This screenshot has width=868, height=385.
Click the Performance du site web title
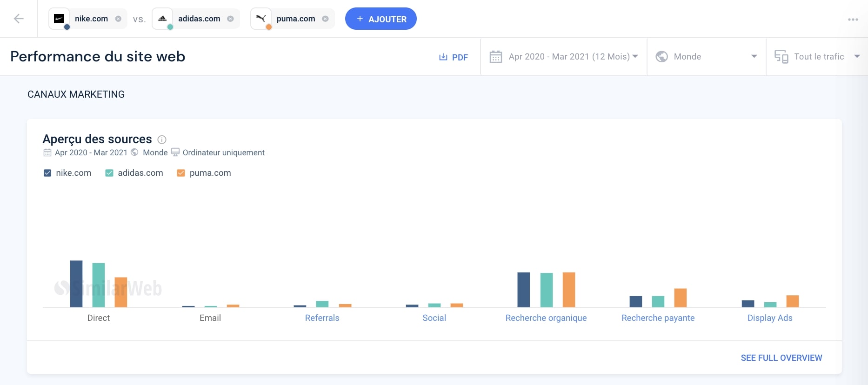click(x=98, y=56)
